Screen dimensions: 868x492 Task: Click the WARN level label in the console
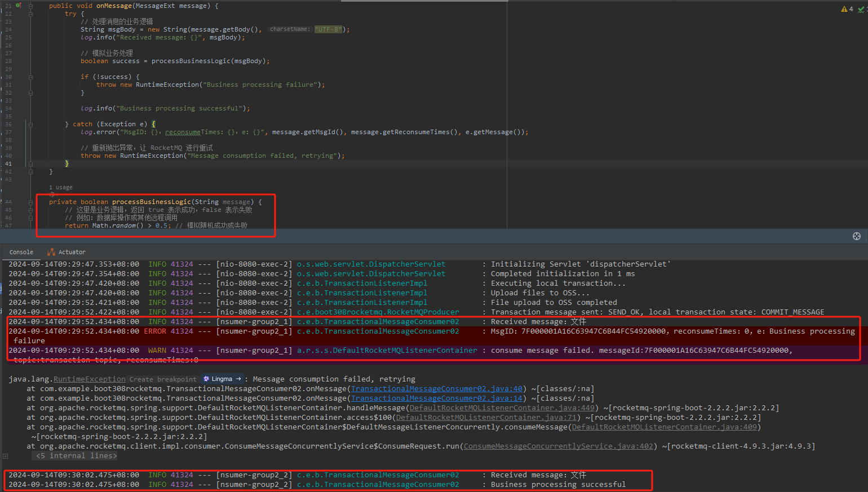pyautogui.click(x=157, y=351)
